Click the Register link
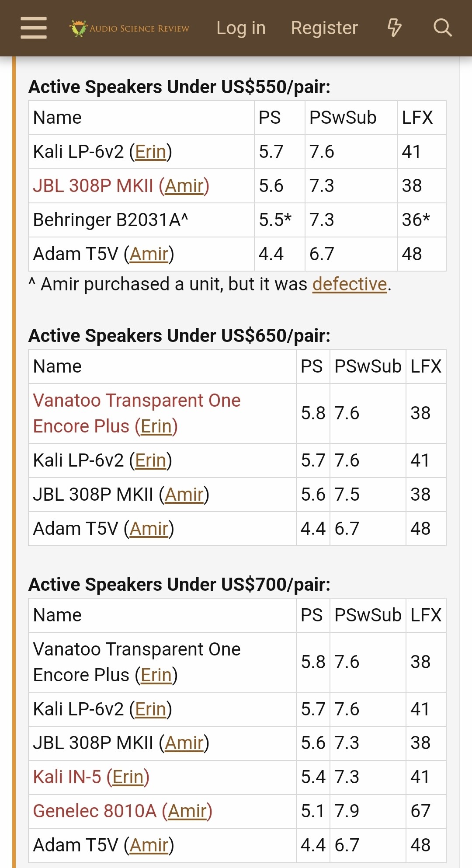472x868 pixels. (324, 28)
